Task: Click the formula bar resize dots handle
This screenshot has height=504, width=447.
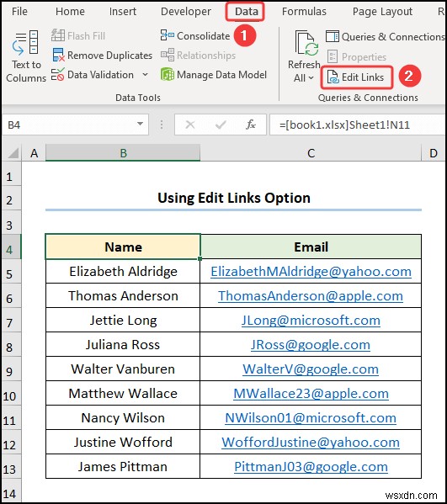Action: point(162,125)
